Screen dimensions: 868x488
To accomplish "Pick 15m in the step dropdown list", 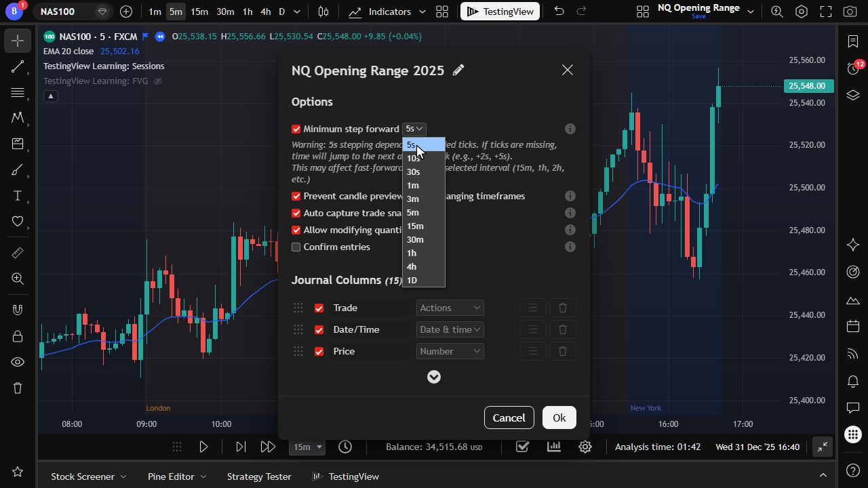I will tap(424, 226).
